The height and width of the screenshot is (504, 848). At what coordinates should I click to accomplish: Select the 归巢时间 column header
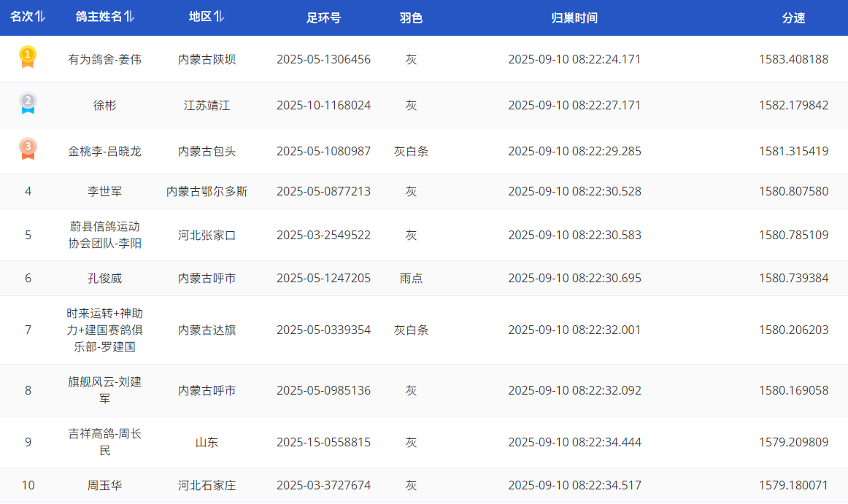[574, 18]
